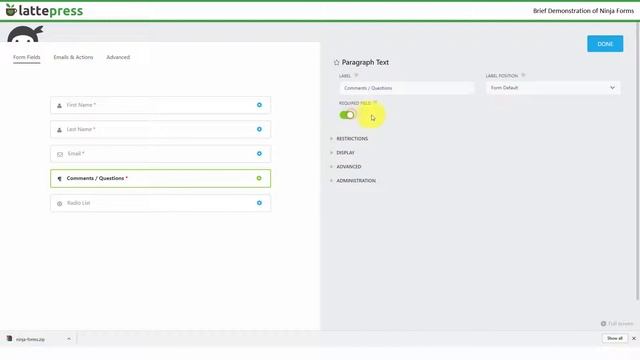Click help icon next to Required Field
This screenshot has width=640, height=360.
(x=375, y=103)
